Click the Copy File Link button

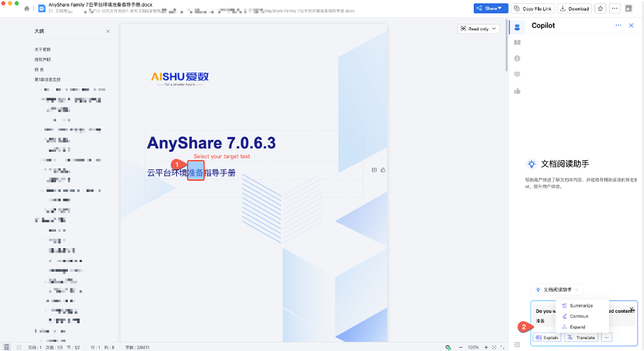point(533,9)
